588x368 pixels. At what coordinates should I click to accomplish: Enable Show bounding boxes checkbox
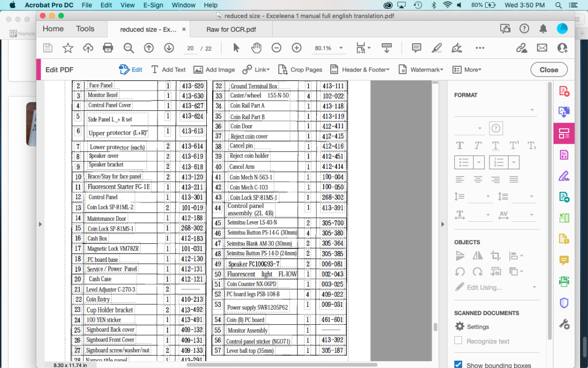point(458,365)
